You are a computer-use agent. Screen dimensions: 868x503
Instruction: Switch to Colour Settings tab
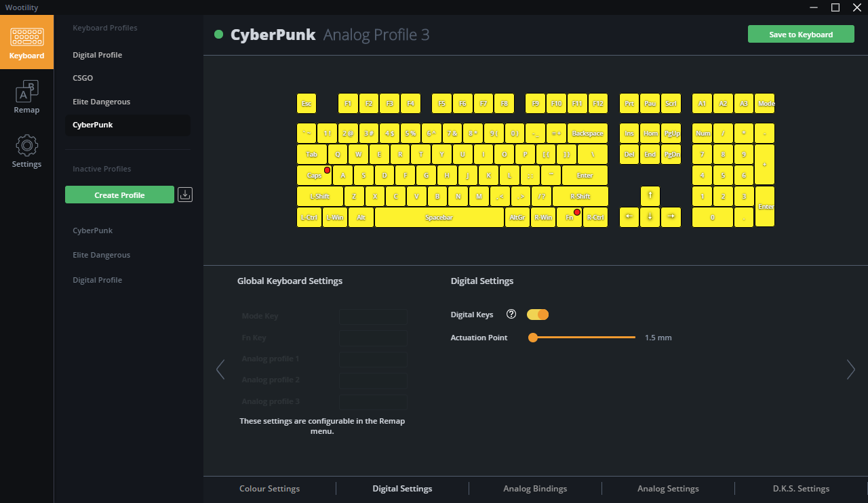(x=269, y=488)
